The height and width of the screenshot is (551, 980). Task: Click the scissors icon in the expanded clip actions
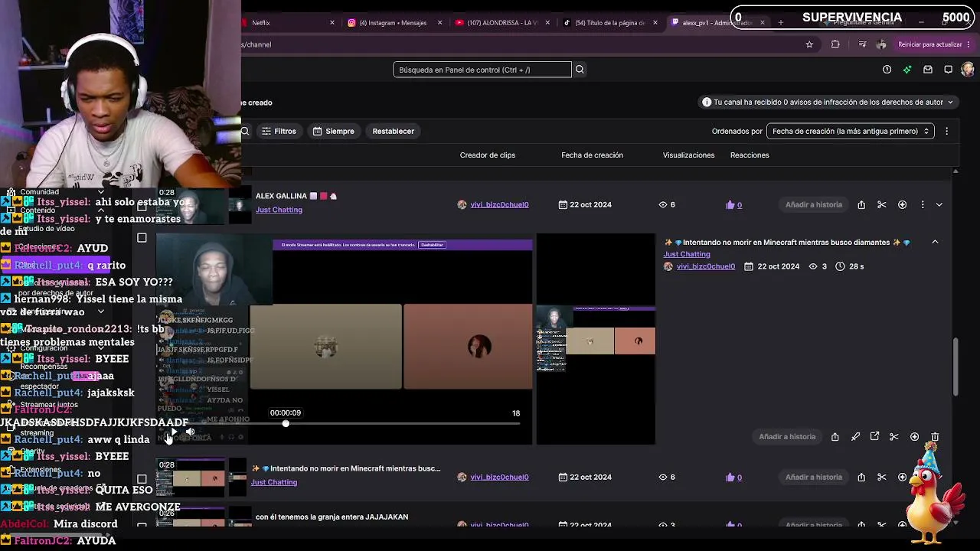(894, 437)
